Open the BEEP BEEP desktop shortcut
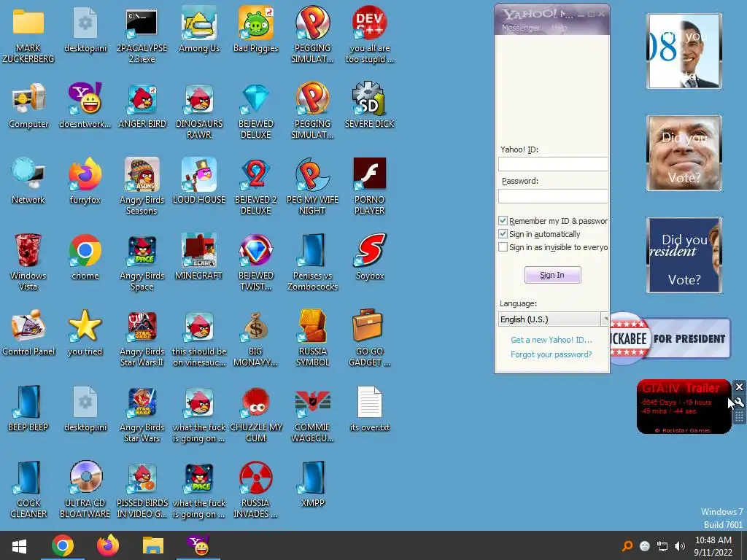The width and height of the screenshot is (747, 560). pyautogui.click(x=28, y=409)
